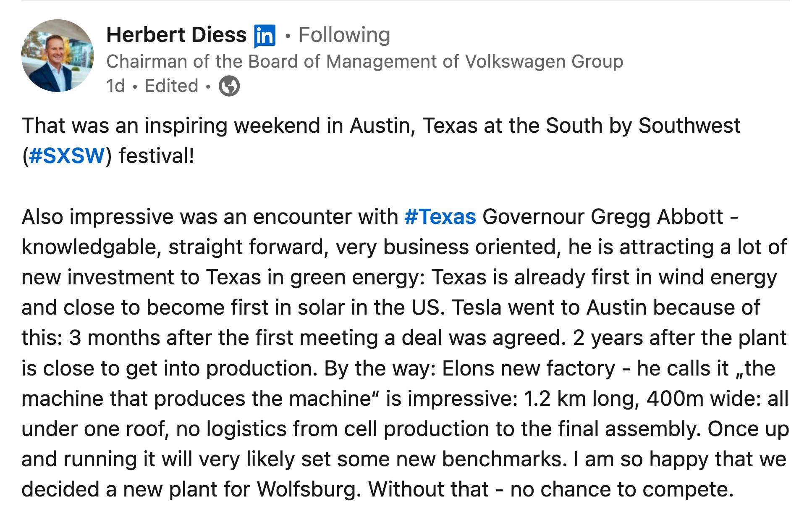Toggle the Following status label
The height and width of the screenshot is (507, 812).
344,34
